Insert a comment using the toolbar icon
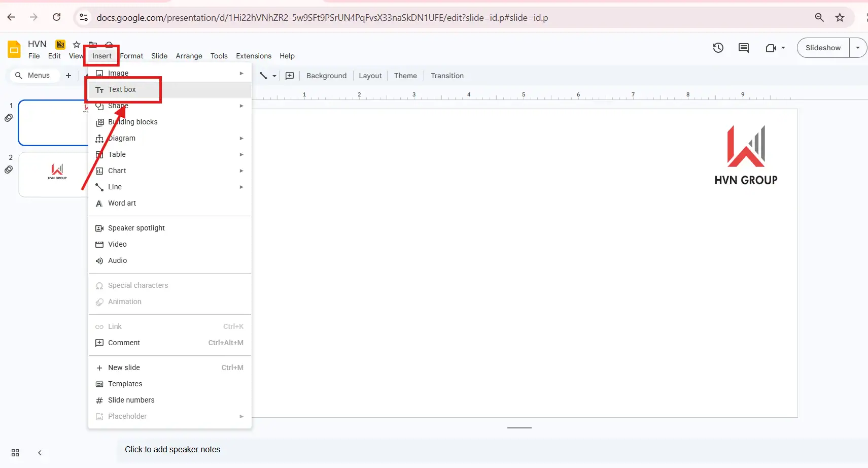868x468 pixels. (290, 76)
